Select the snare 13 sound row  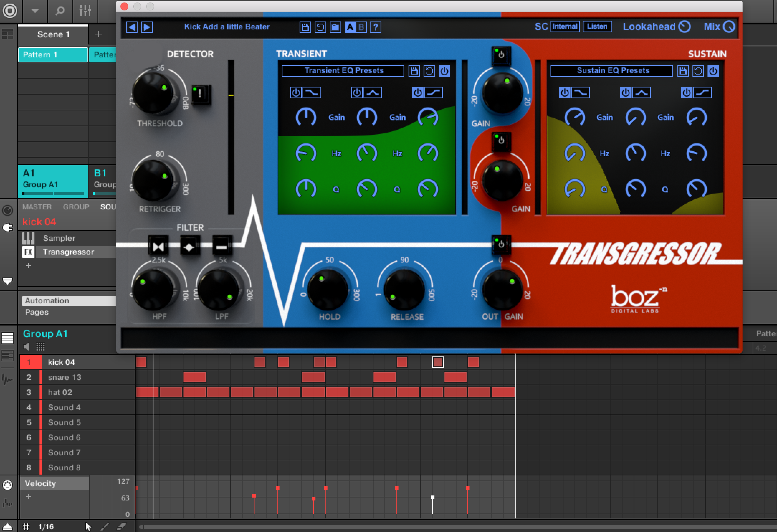[65, 377]
